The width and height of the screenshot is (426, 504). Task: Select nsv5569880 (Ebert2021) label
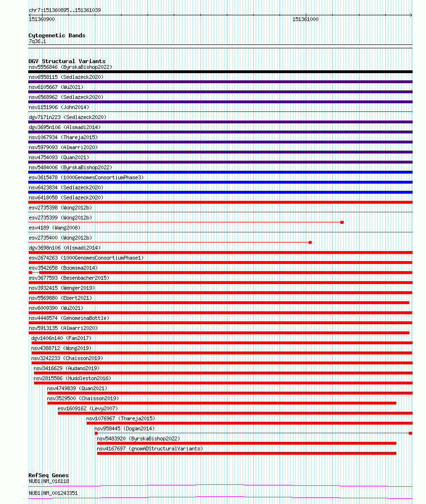[x=60, y=298]
